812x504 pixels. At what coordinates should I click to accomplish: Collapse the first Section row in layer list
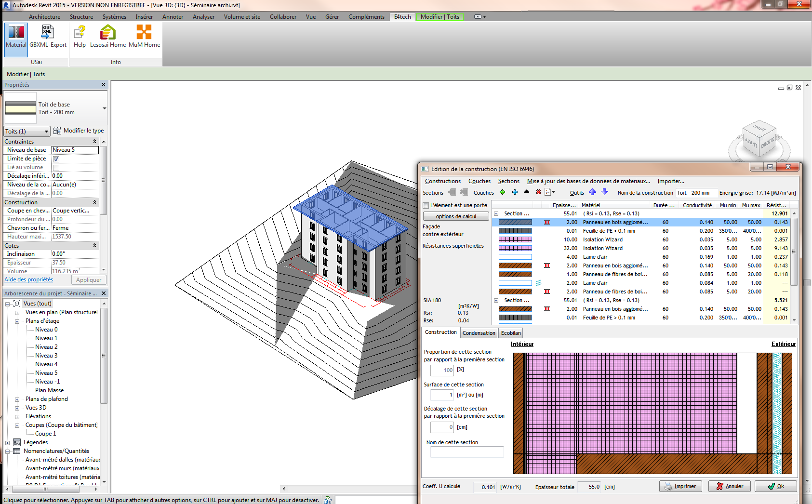click(496, 213)
